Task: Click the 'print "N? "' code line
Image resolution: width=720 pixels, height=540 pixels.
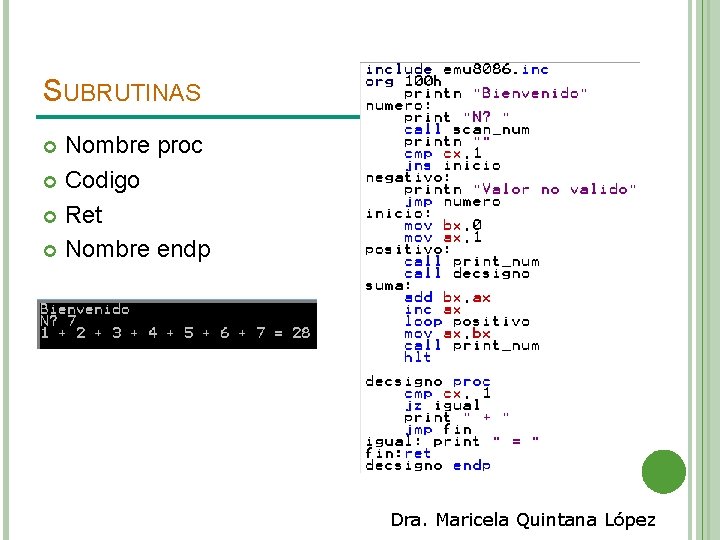Action: pyautogui.click(x=456, y=118)
